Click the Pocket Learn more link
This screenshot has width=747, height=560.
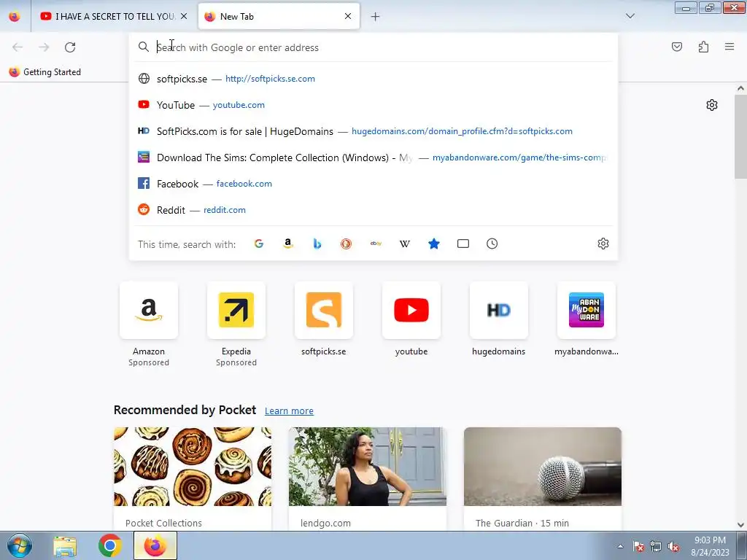[289, 411]
